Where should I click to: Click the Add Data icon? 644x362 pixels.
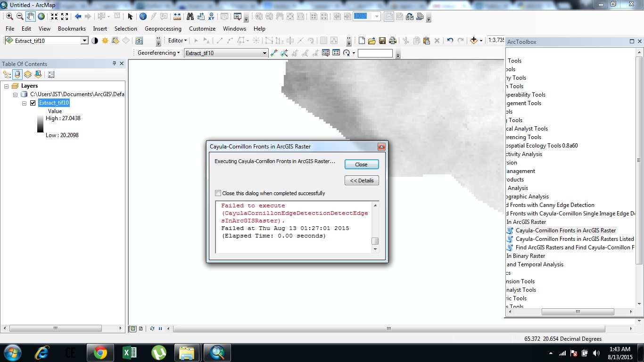[474, 41]
